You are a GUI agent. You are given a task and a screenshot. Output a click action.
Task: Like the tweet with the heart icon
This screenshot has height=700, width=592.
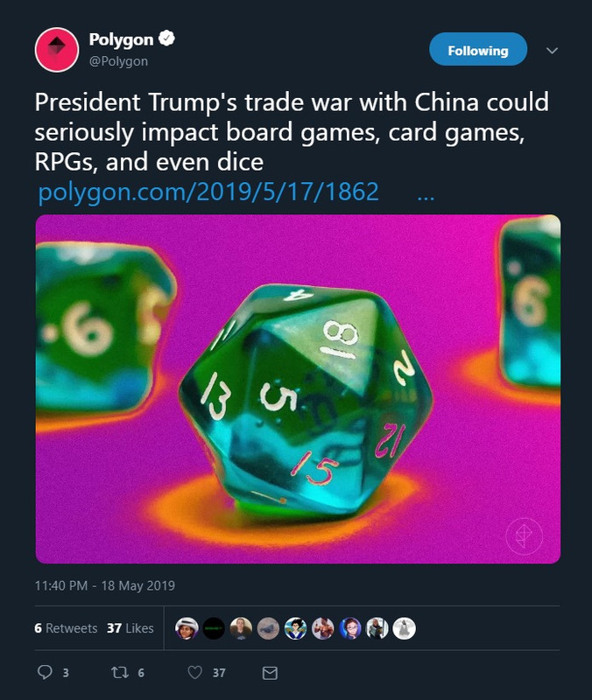click(194, 672)
